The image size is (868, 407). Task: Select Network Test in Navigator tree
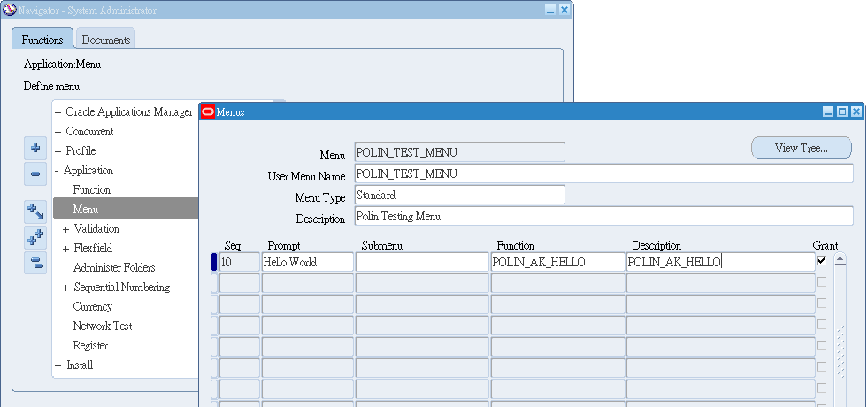[103, 326]
